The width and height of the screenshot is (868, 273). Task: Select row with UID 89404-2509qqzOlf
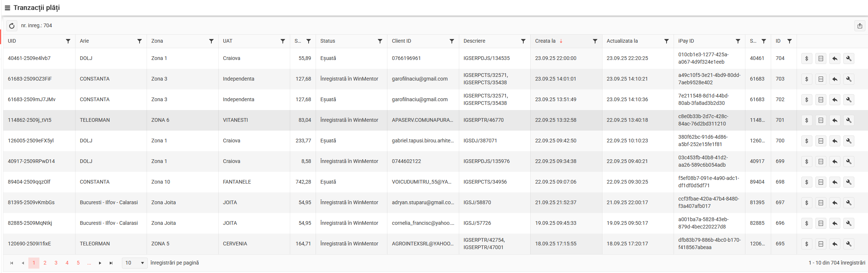point(29,182)
